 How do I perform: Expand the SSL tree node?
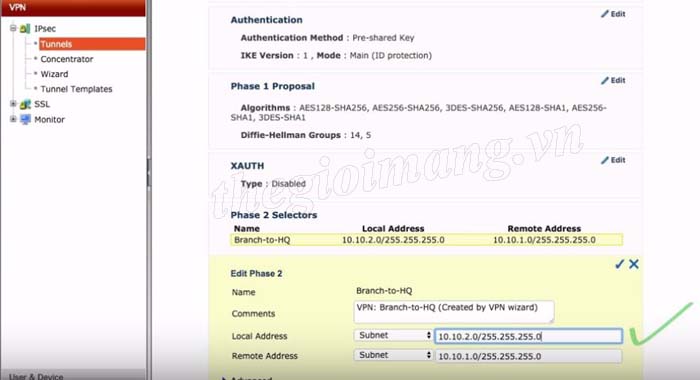[x=13, y=104]
